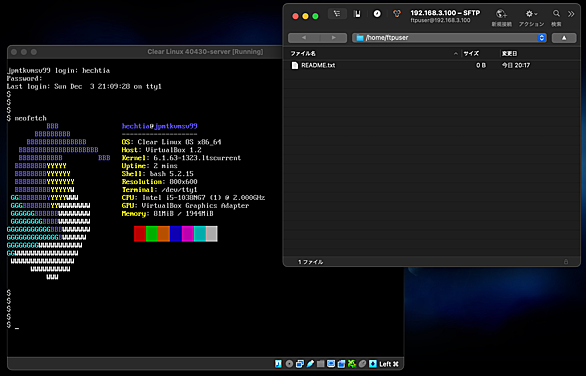Open the /home/ftpuser path dropdown
This screenshot has width=586, height=376.
point(449,38)
